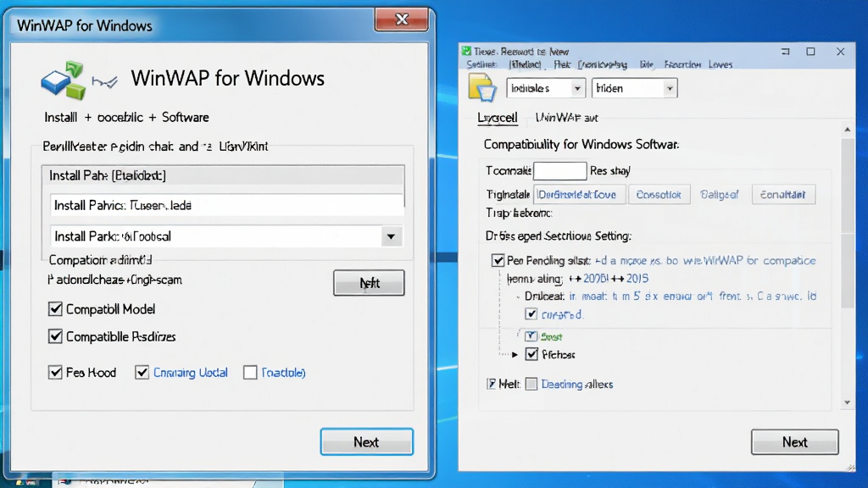The height and width of the screenshot is (488, 868).
Task: Open the Fnaction menu in right window
Action: (x=682, y=64)
